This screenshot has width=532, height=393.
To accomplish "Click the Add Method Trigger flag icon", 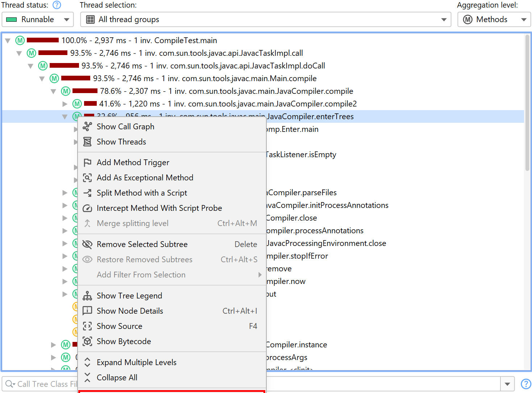I will (x=87, y=162).
